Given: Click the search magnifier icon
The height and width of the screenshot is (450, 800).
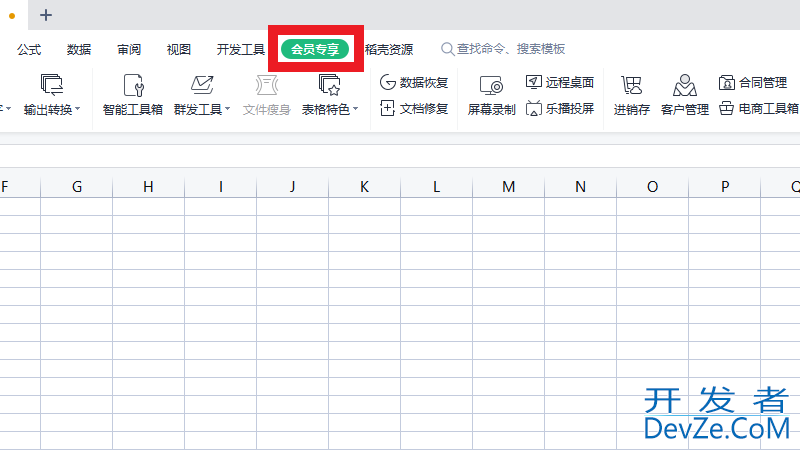Looking at the screenshot, I should (447, 49).
